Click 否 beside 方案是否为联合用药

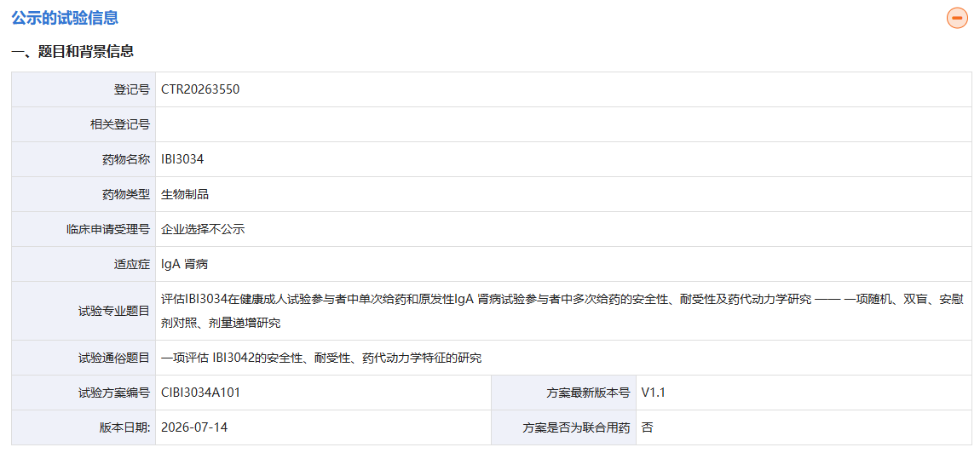(648, 428)
